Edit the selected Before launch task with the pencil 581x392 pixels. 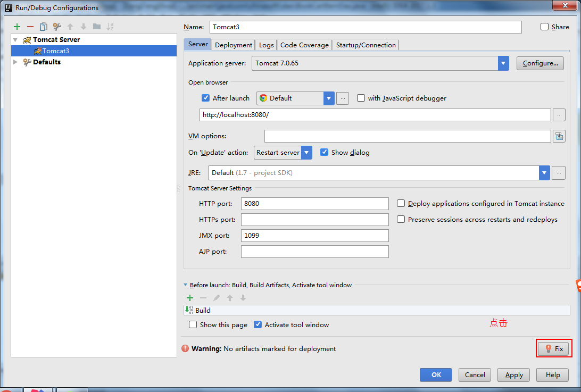[x=217, y=298]
